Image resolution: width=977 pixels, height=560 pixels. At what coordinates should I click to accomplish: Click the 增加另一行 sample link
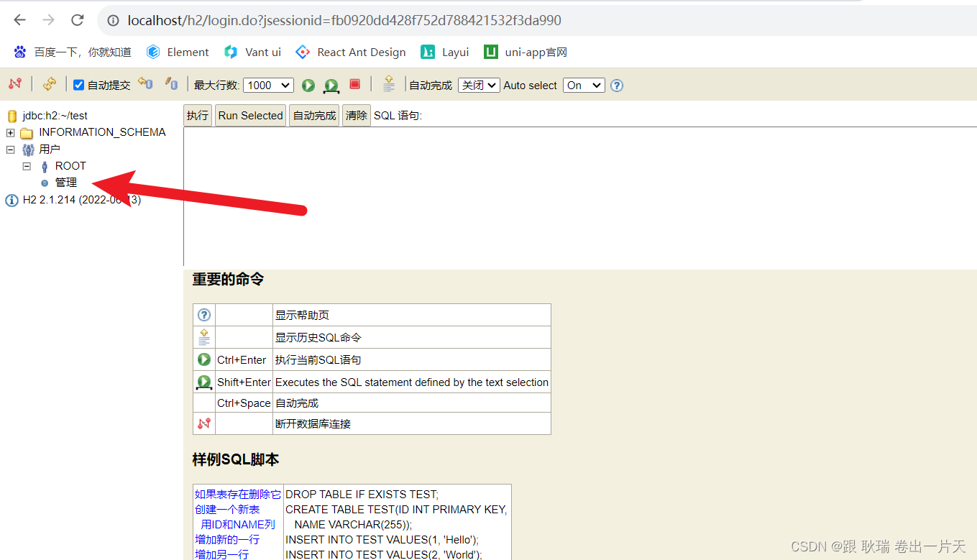(x=222, y=554)
